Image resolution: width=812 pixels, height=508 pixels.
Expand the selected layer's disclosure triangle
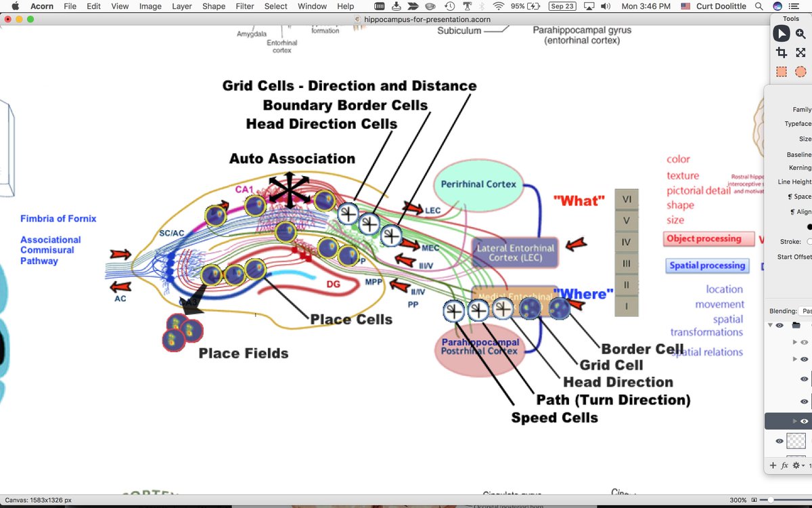pyautogui.click(x=794, y=420)
